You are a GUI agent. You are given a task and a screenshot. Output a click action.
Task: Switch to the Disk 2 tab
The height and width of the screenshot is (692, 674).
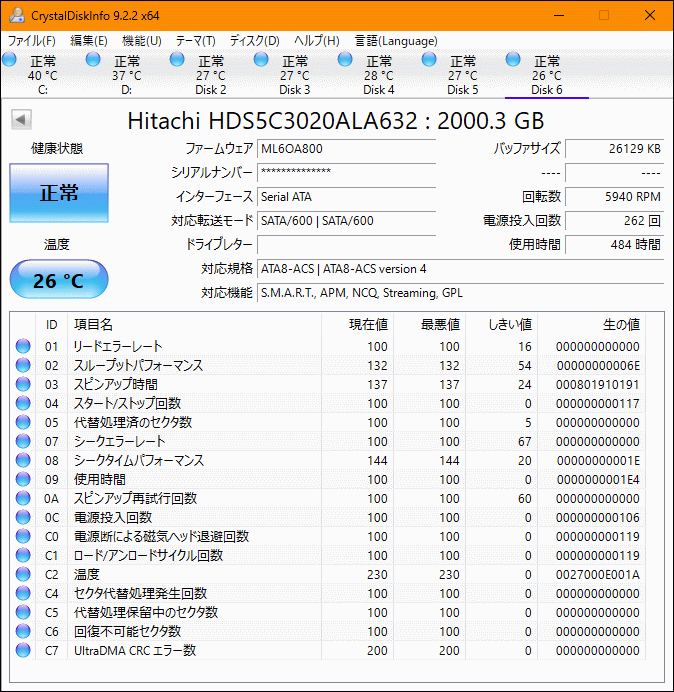(210, 75)
